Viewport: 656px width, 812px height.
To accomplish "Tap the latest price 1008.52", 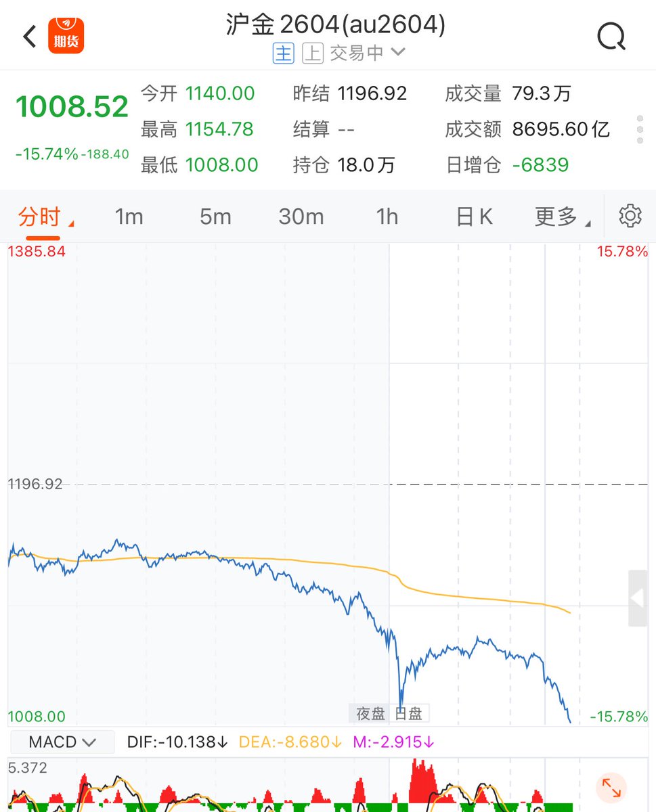I will (72, 107).
